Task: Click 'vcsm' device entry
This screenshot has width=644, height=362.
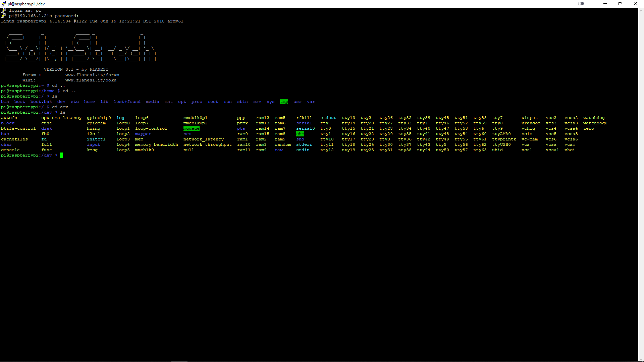Action: pyautogui.click(x=570, y=144)
